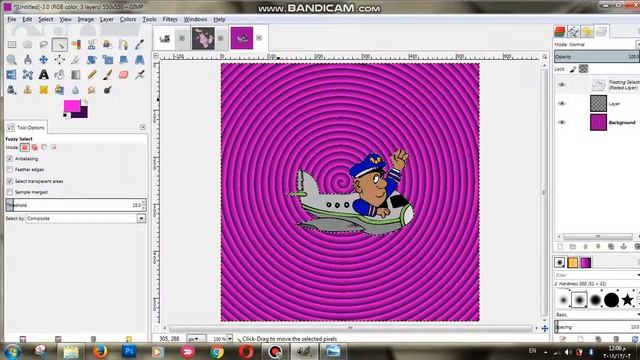640x360 pixels.
Task: Select the Scissors Select tool
Action: 91,44
